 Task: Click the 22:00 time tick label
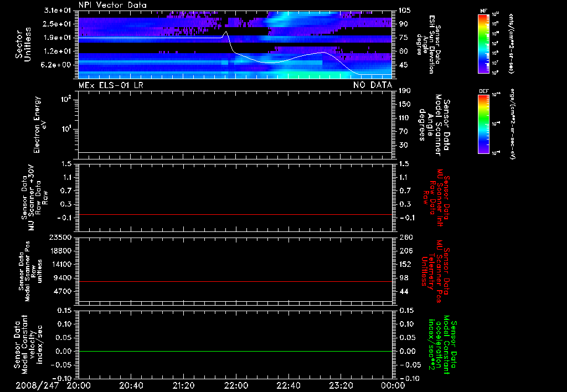236,386
